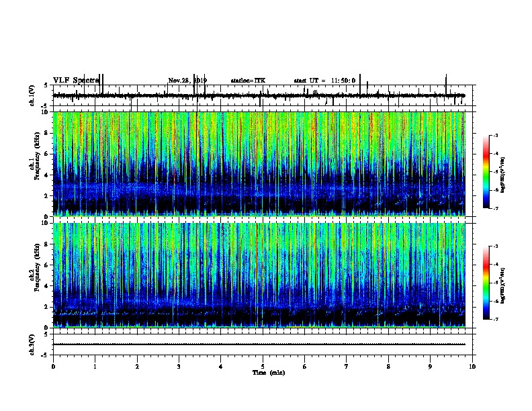Click the "-7" tick on ch.2 color bar
This screenshot has width=532, height=411.
[x=496, y=319]
